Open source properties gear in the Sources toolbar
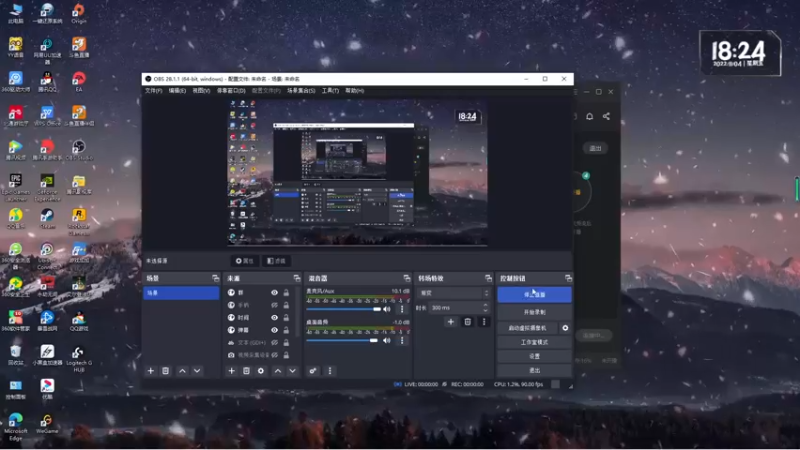The image size is (800, 450). click(x=261, y=371)
